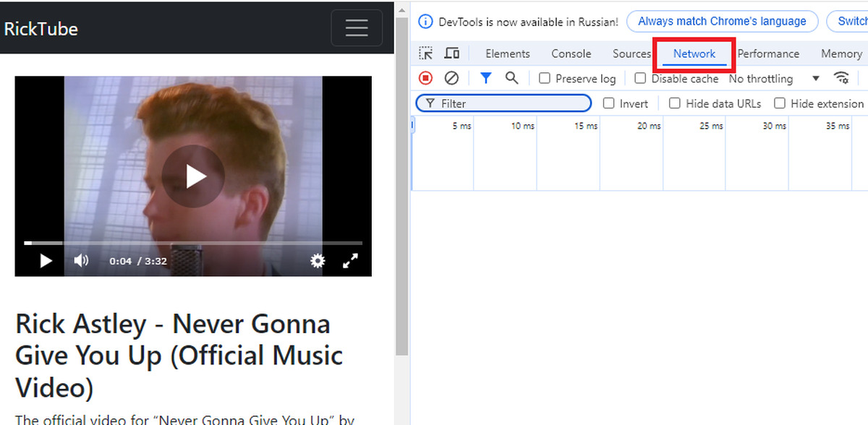The width and height of the screenshot is (868, 425).
Task: Toggle the device toolbar icon
Action: click(x=451, y=53)
